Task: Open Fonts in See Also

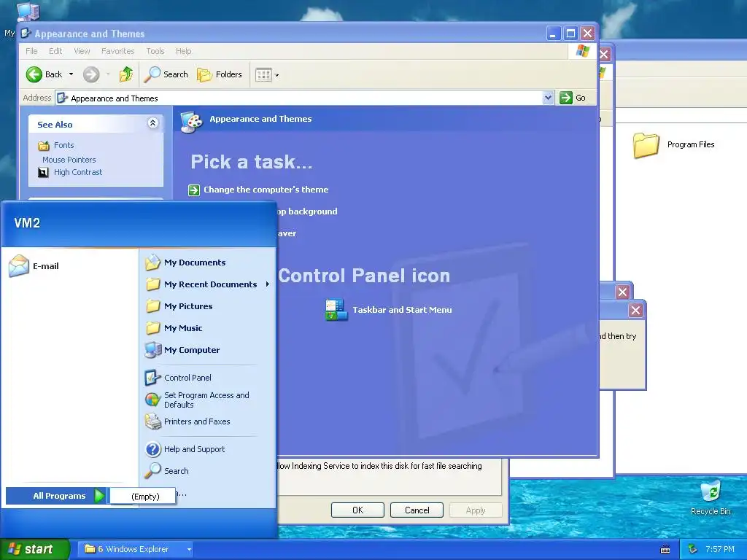Action: (x=64, y=145)
